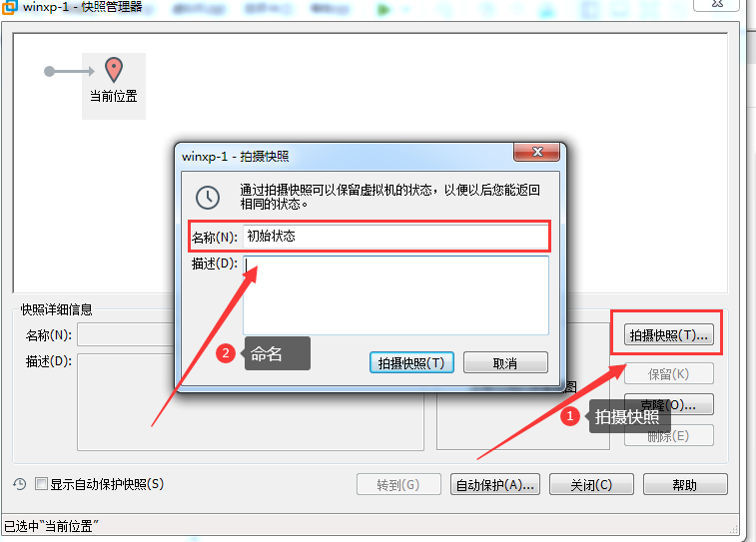Click the 保留(K) button
Viewport: 756px width, 542px height.
tap(669, 374)
